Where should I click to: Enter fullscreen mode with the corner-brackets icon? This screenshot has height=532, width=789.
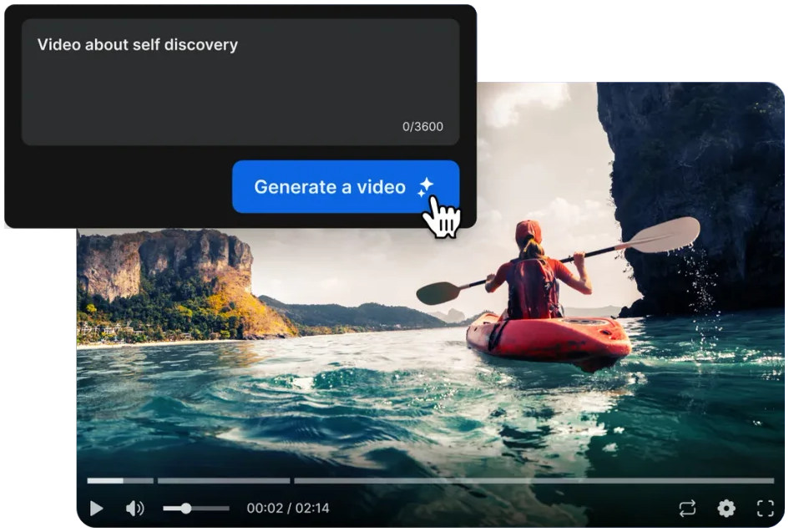coord(765,508)
